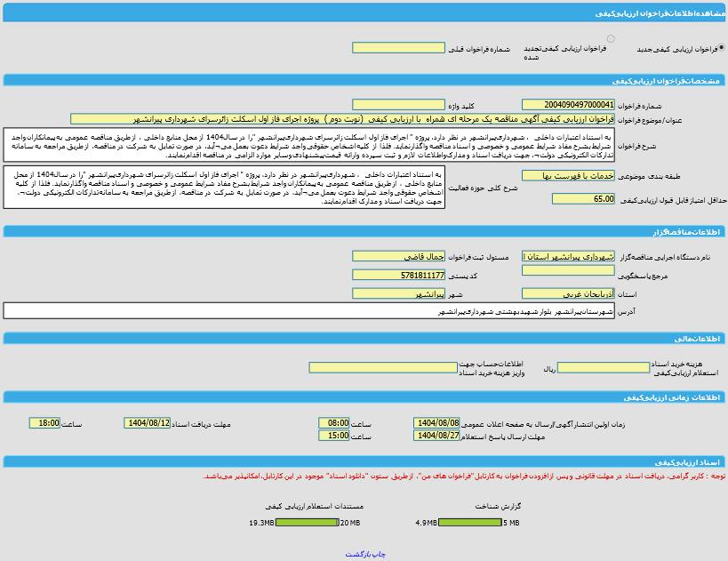Image resolution: width=728 pixels, height=561 pixels.
Task: Click the 'هزینه خرید اسناد' cost field
Action: click(x=604, y=367)
